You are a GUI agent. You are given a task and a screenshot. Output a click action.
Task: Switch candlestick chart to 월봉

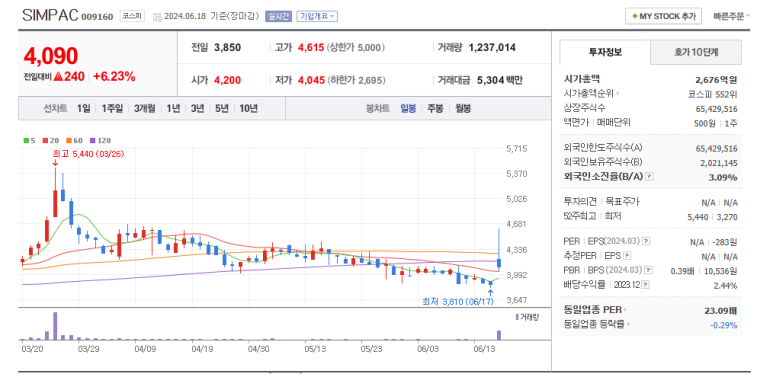[x=463, y=108]
